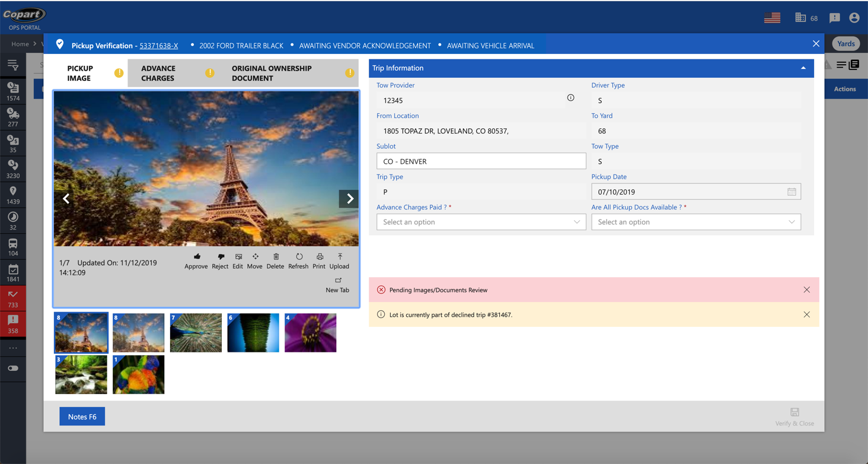Go to the previous image arrow
The height and width of the screenshot is (464, 868).
tap(66, 199)
